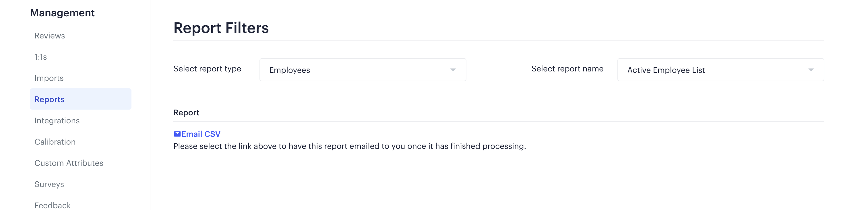Open the Active Employee List combo box
The height and width of the screenshot is (210, 868).
pos(721,70)
